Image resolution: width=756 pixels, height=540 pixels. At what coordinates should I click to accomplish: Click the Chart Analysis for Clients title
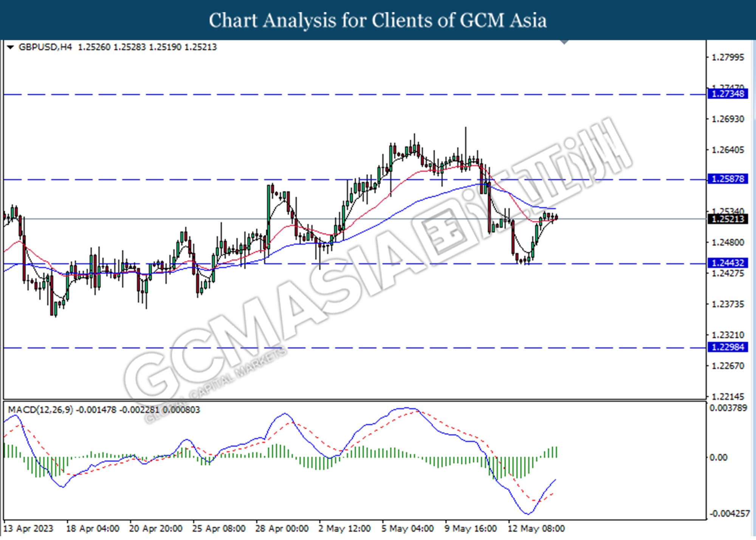[378, 20]
